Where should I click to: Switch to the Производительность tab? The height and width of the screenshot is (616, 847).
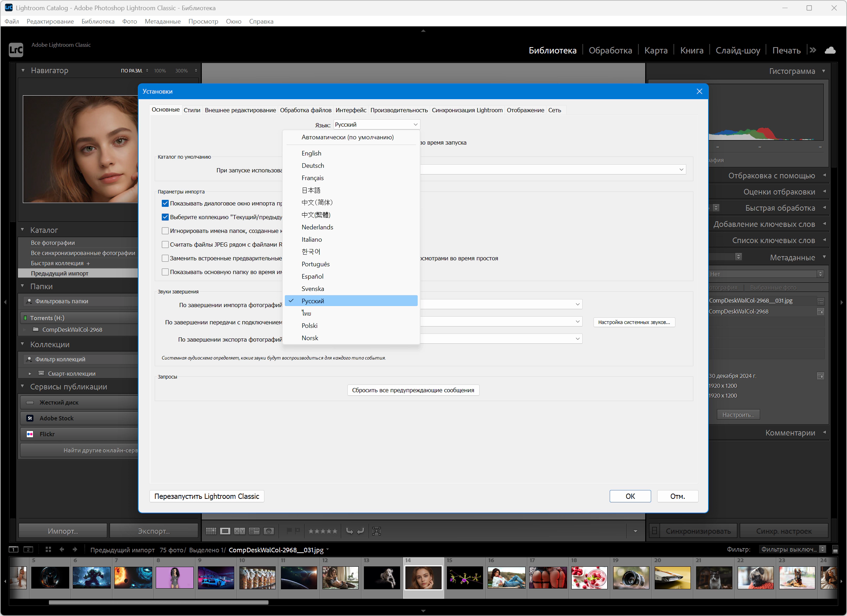tap(399, 110)
